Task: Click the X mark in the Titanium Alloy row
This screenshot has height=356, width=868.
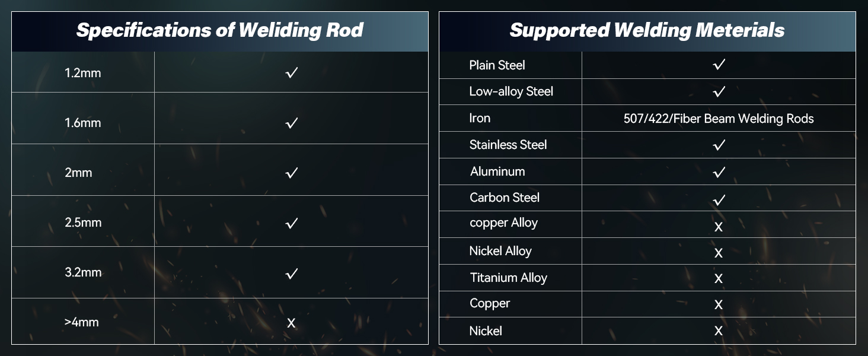Action: click(719, 278)
